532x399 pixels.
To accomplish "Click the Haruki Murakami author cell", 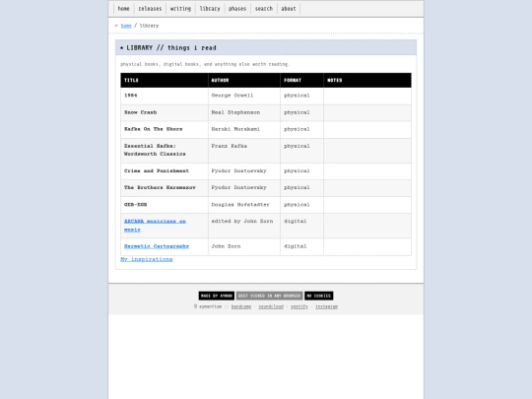I will 244,129.
